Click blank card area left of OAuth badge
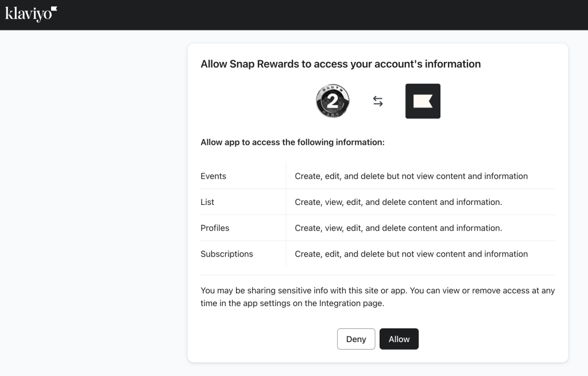Viewport: 588px width, 376px height. [x=253, y=102]
